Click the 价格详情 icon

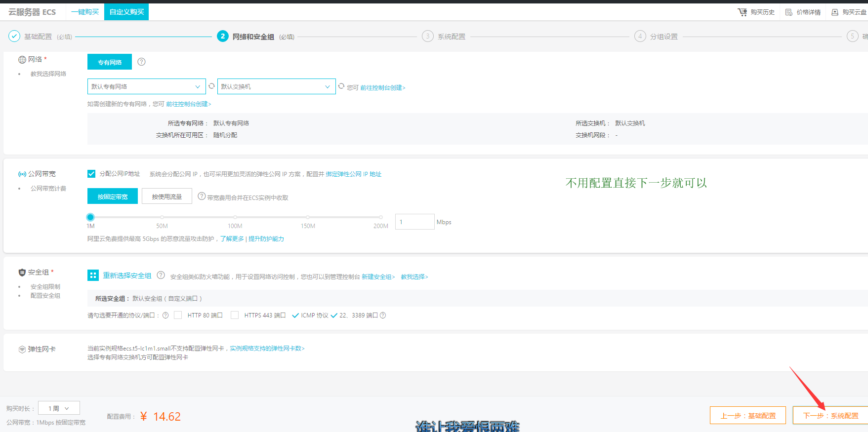tap(789, 12)
